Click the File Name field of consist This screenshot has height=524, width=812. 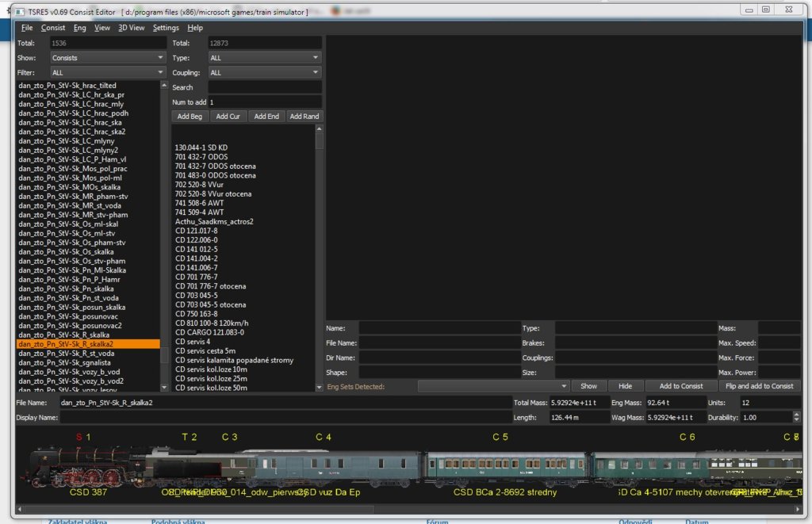coord(285,403)
